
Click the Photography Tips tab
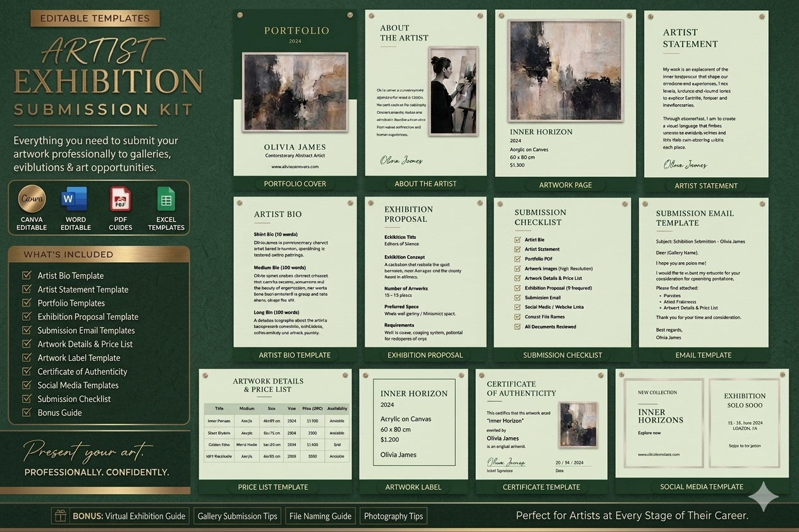(394, 516)
